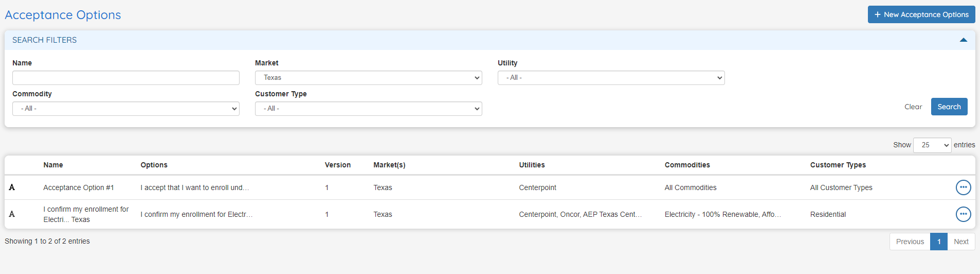Select page 1 in pagination
This screenshot has height=274, width=980.
939,242
